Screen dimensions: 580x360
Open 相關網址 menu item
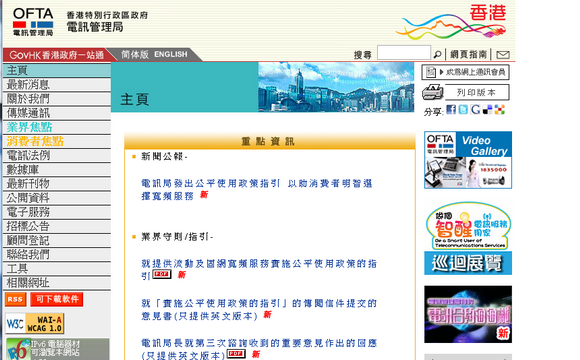click(x=57, y=283)
